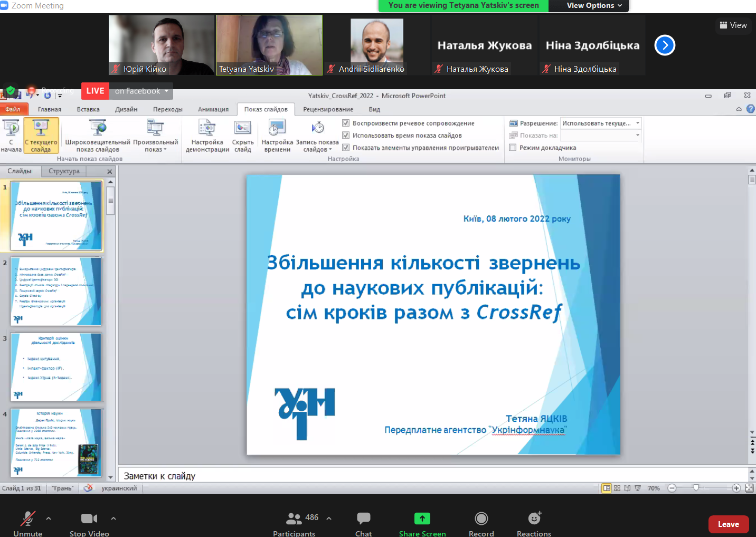Open record slideshow dropdown

point(317,136)
